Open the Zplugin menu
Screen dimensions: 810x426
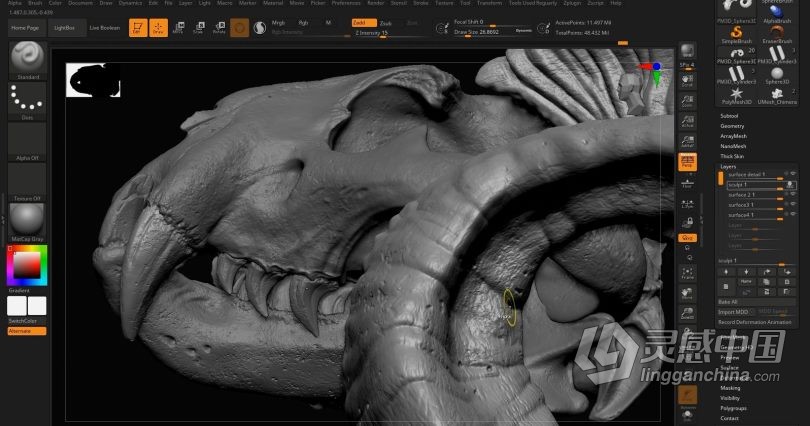coord(572,3)
